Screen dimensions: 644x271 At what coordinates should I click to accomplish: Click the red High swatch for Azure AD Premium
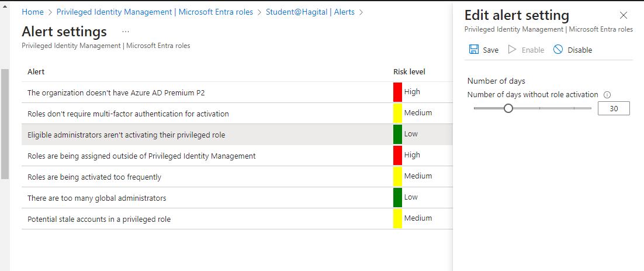point(397,92)
